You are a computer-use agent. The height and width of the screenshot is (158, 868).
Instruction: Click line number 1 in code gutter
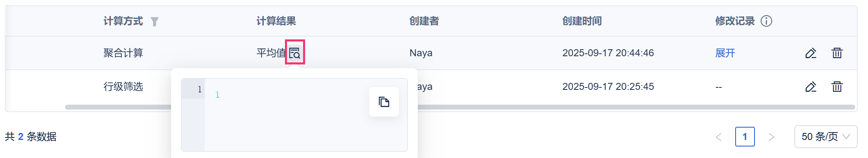(x=199, y=89)
